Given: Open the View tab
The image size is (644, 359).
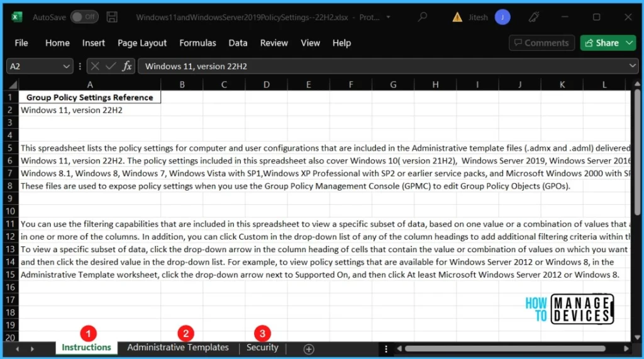Looking at the screenshot, I should pyautogui.click(x=310, y=43).
